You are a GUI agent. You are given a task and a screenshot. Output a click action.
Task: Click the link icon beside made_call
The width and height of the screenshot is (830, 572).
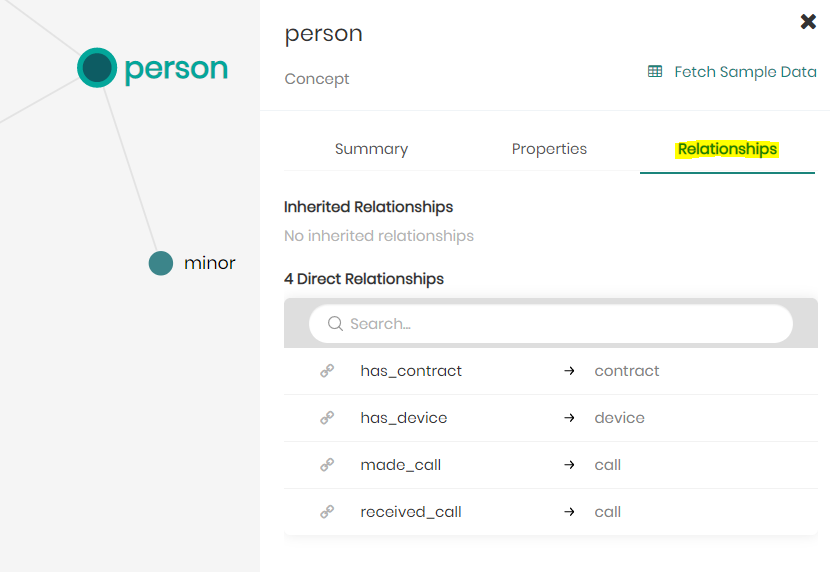coord(327,465)
